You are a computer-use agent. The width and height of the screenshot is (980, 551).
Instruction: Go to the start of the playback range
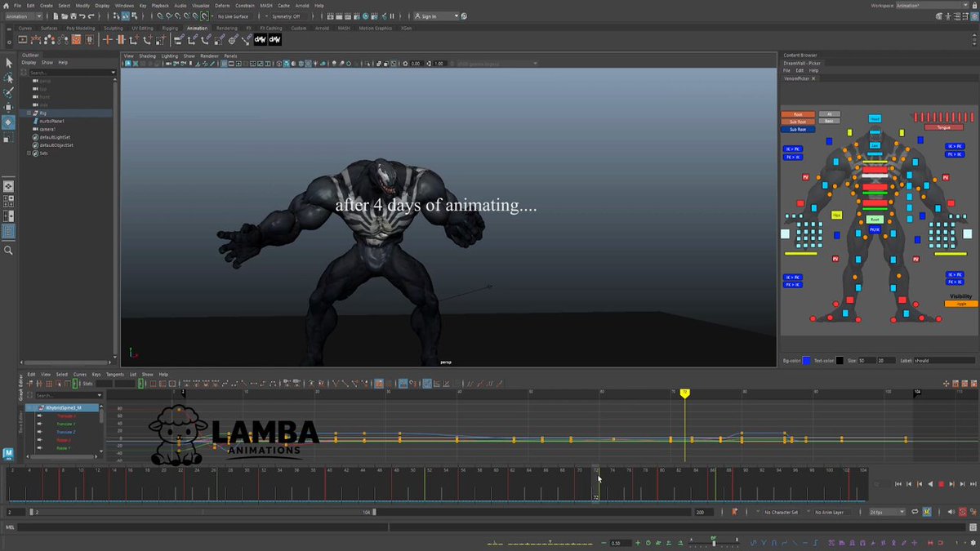pos(898,484)
